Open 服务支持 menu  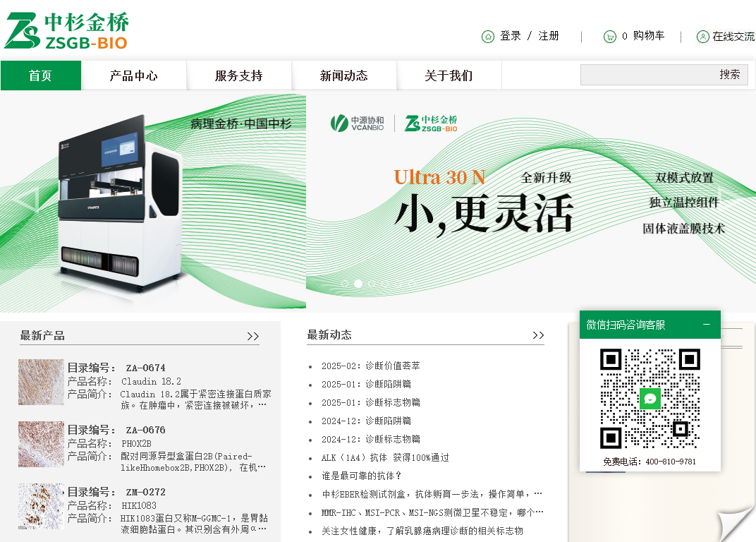click(x=238, y=76)
